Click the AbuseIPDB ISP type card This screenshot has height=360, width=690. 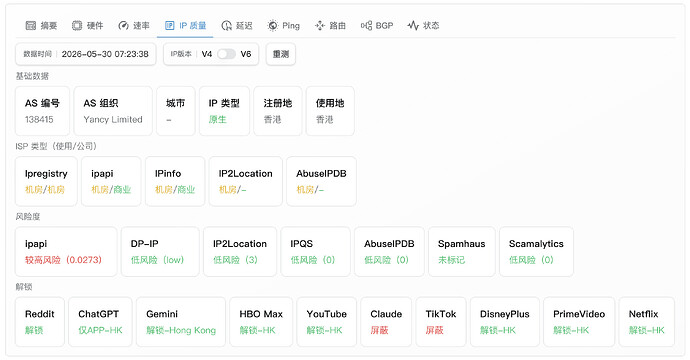[x=321, y=181]
